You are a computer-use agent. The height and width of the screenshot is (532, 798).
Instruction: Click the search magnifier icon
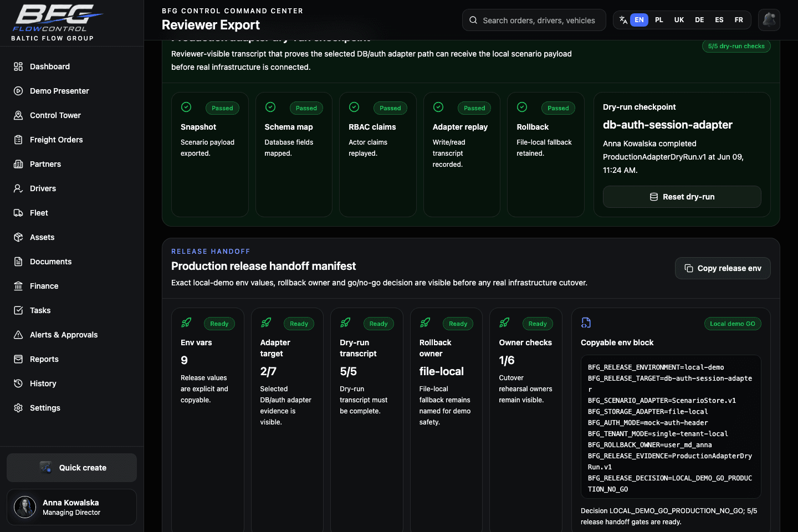473,20
